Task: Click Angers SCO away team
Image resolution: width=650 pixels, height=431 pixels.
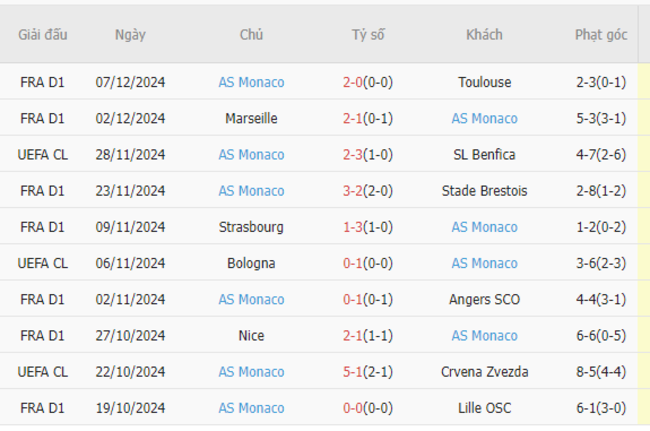Action: pyautogui.click(x=484, y=299)
